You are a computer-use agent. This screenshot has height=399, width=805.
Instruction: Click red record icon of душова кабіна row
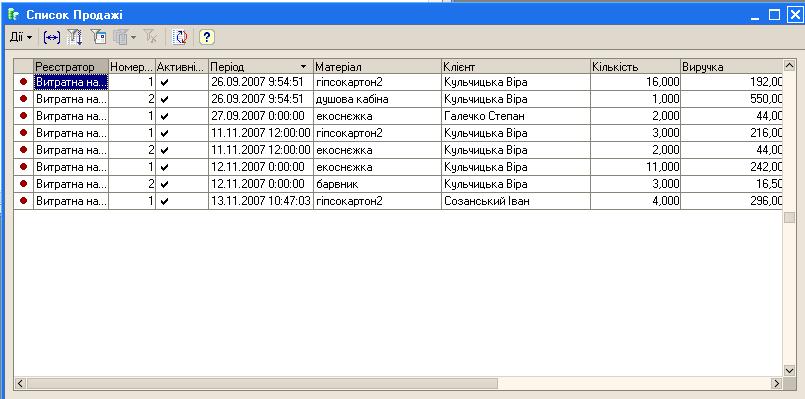point(23,99)
